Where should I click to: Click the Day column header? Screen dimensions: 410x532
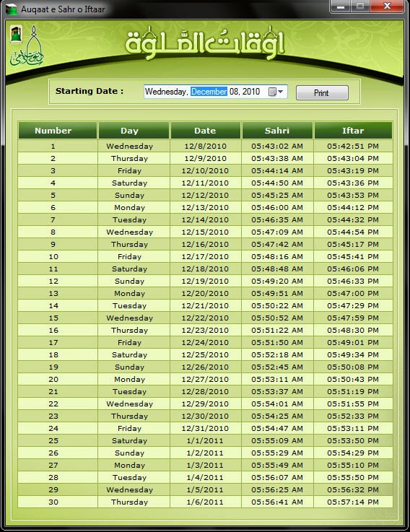pos(134,131)
